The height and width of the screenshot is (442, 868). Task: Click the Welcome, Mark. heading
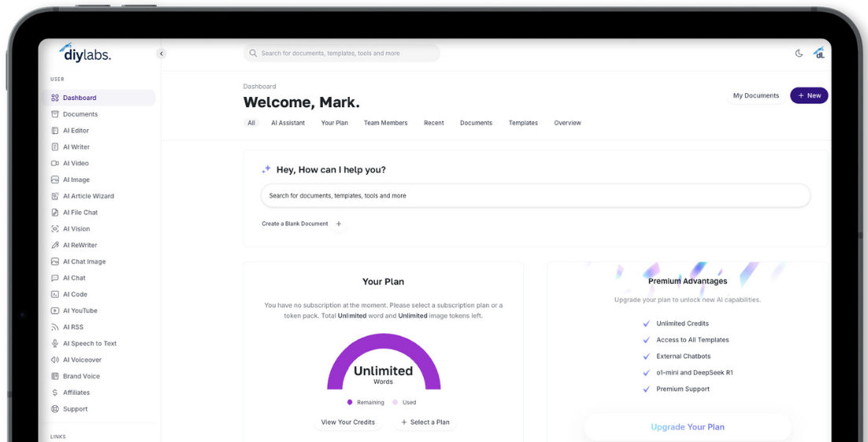(301, 102)
